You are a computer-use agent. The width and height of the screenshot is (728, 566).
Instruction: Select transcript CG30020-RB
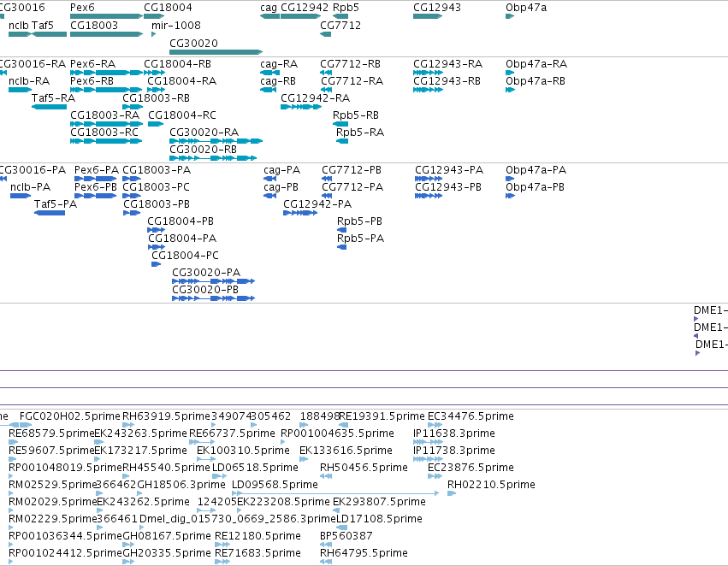[x=213, y=158]
